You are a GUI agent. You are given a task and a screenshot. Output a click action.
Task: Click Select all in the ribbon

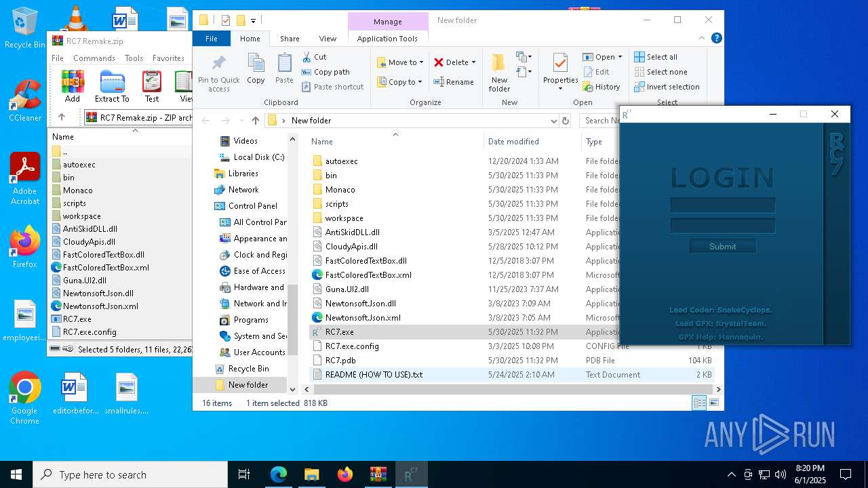coord(655,57)
